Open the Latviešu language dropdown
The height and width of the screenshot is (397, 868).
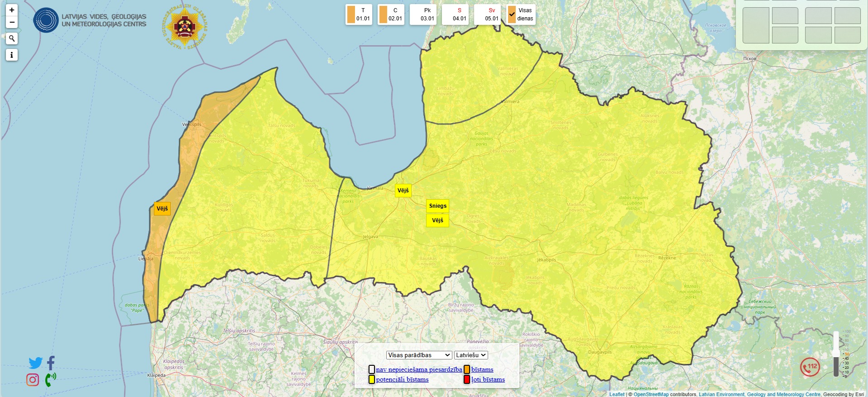tap(471, 355)
